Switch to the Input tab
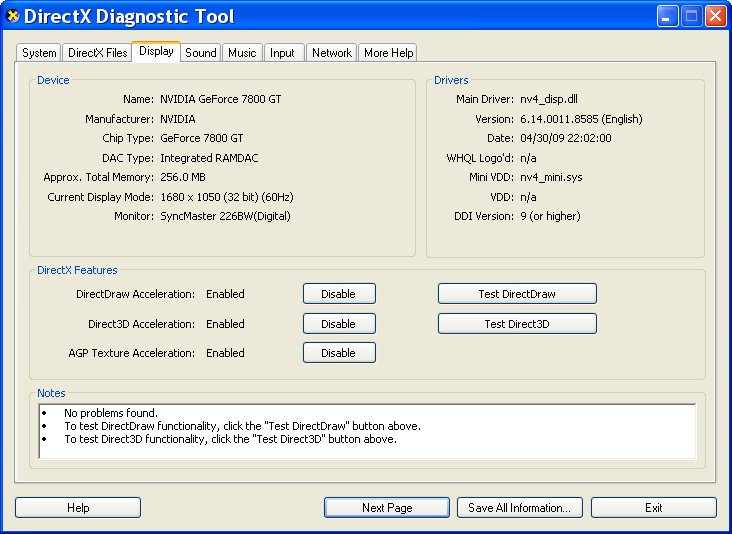The width and height of the screenshot is (732, 534). pyautogui.click(x=282, y=53)
